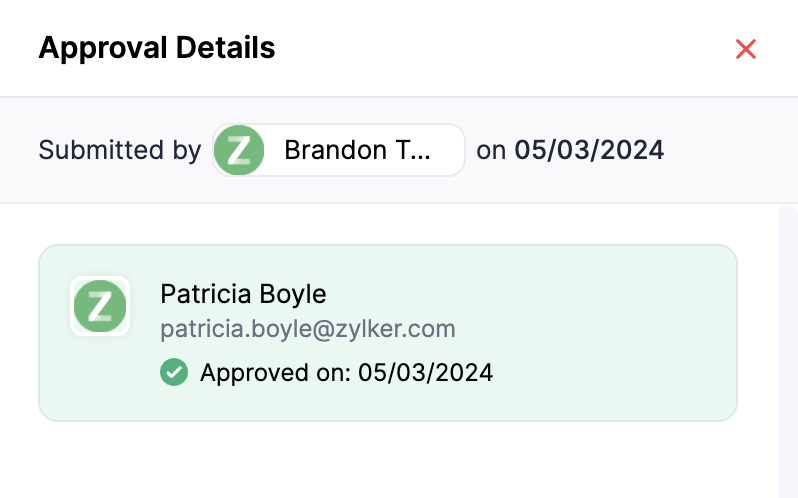Click the word "on" before the submitted date
798x498 pixels.
point(491,150)
